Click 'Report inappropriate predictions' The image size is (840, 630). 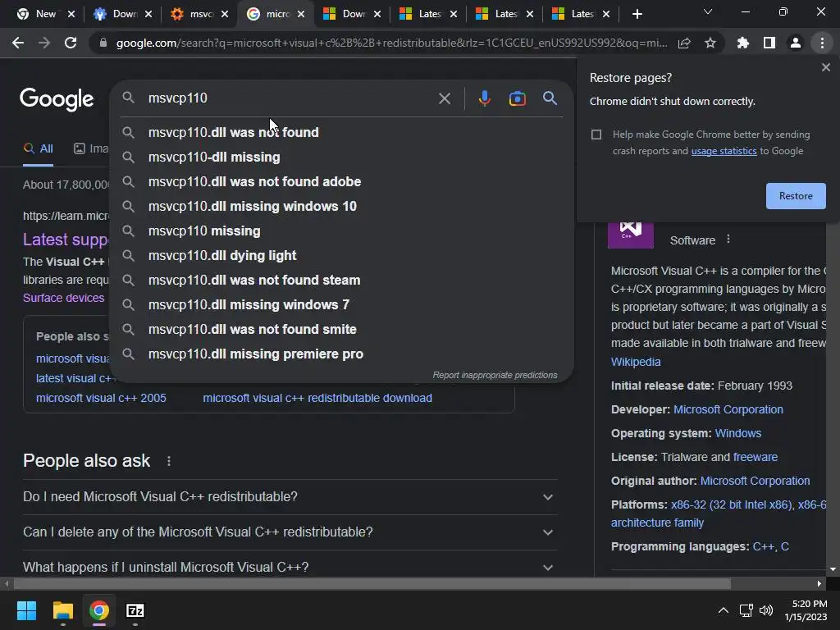tap(495, 375)
